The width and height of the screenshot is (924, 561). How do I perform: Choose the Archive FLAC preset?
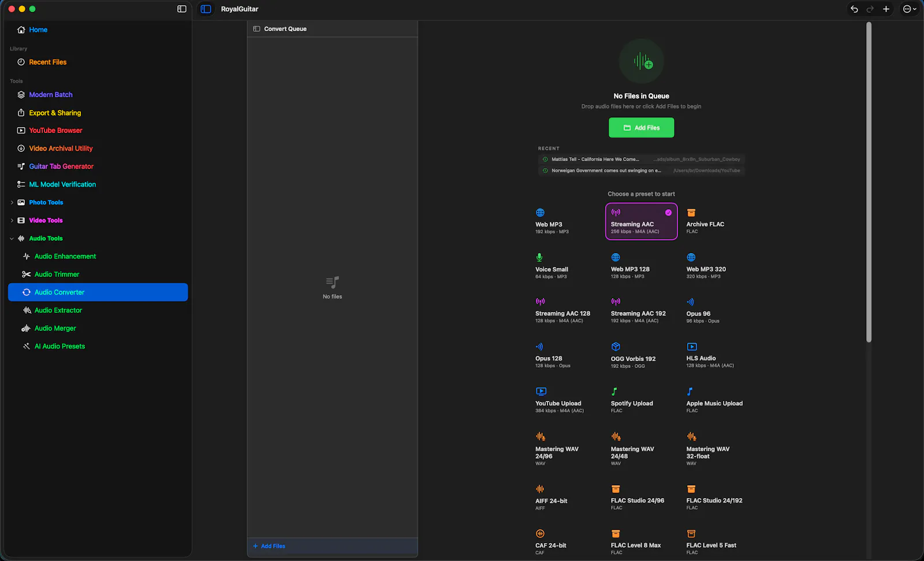tap(717, 221)
